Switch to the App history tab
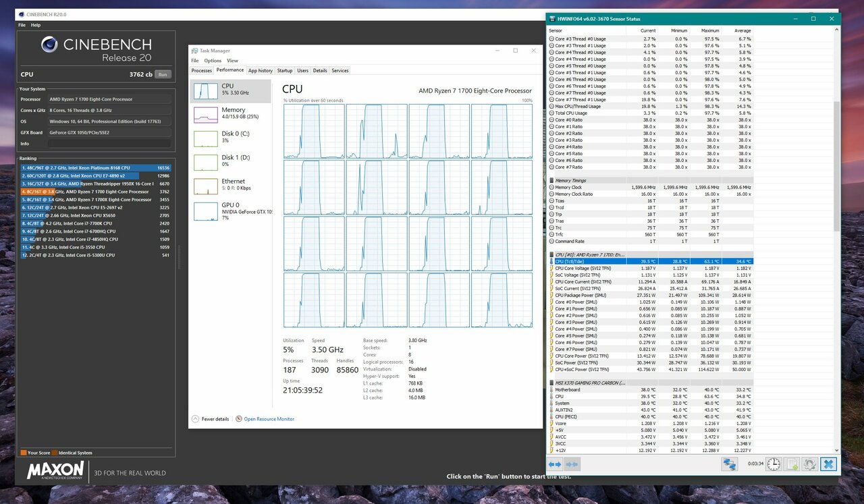Viewport: 864px width, 504px height. pyautogui.click(x=260, y=70)
